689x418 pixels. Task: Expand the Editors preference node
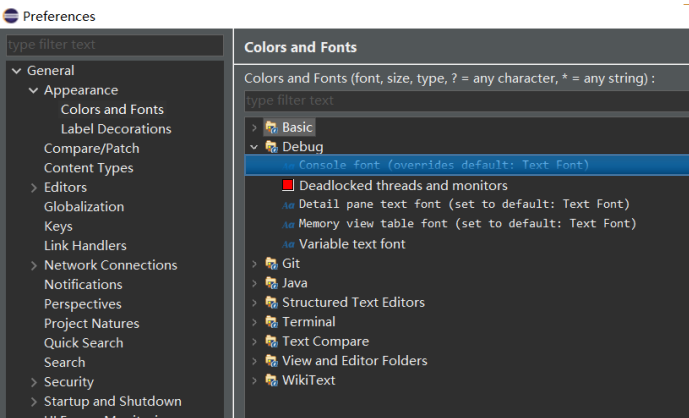33,187
